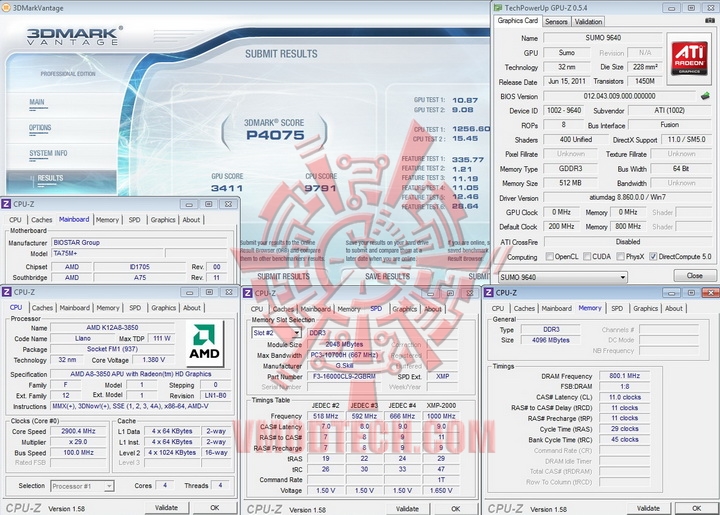Click Validate in CPU-Z CPU window

(x=166, y=508)
